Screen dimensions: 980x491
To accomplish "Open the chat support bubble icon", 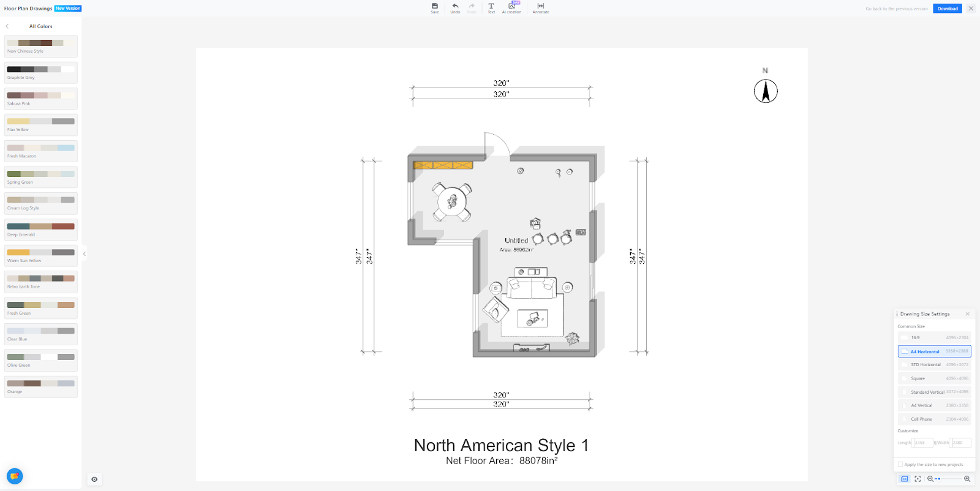I will tap(15, 476).
